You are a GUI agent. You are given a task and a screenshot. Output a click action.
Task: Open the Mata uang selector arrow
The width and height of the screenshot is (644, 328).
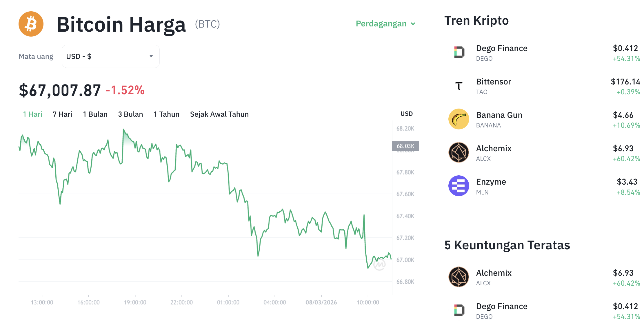(x=151, y=56)
